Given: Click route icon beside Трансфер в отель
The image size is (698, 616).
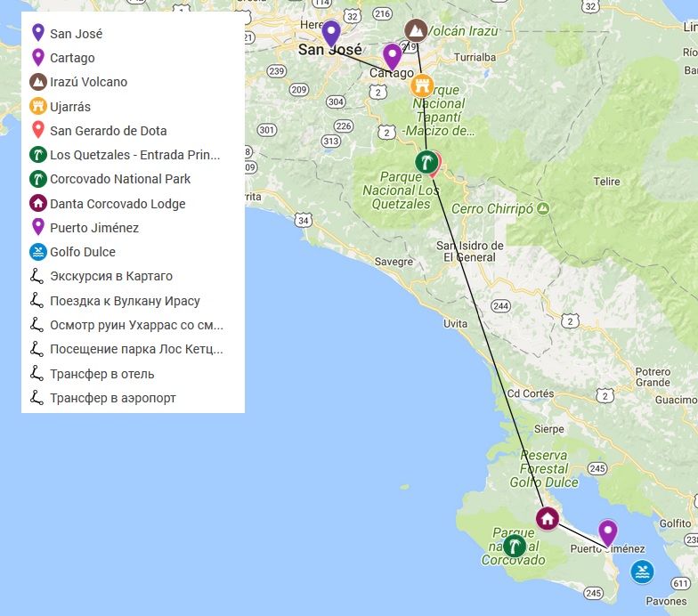Looking at the screenshot, I should pyautogui.click(x=37, y=374).
